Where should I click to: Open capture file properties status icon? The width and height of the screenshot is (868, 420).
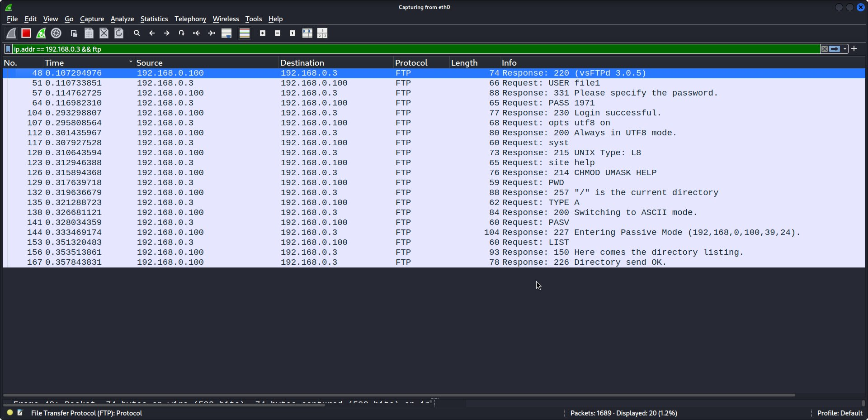[20, 413]
